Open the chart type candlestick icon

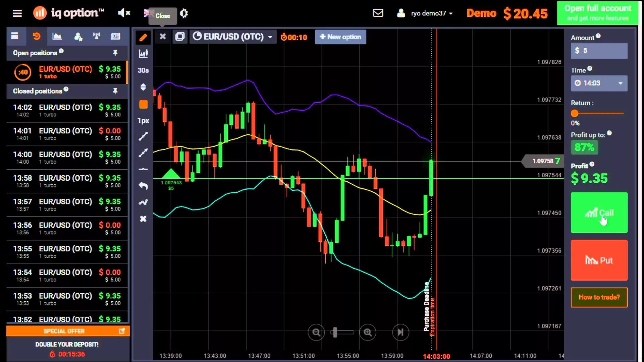click(143, 54)
